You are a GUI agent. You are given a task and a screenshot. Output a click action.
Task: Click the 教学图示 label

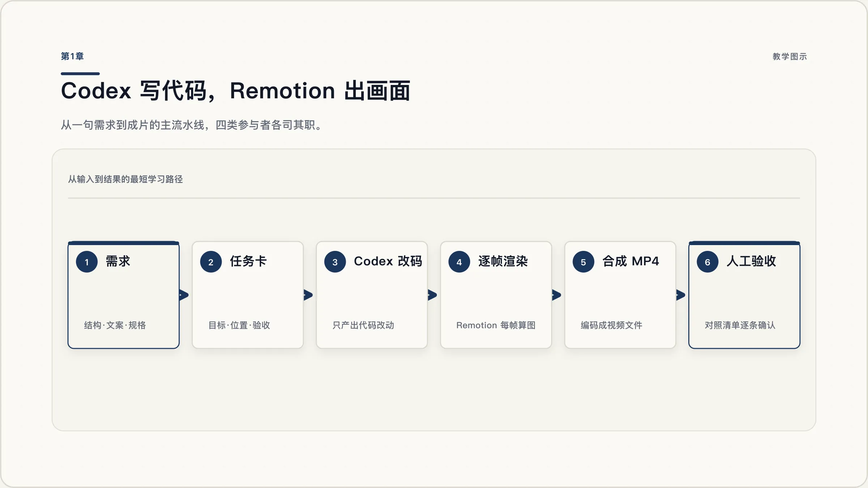click(790, 57)
